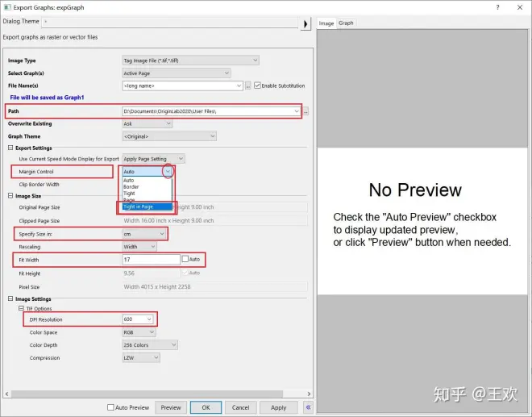
Task: Click the Fit Width input field
Action: pyautogui.click(x=151, y=260)
